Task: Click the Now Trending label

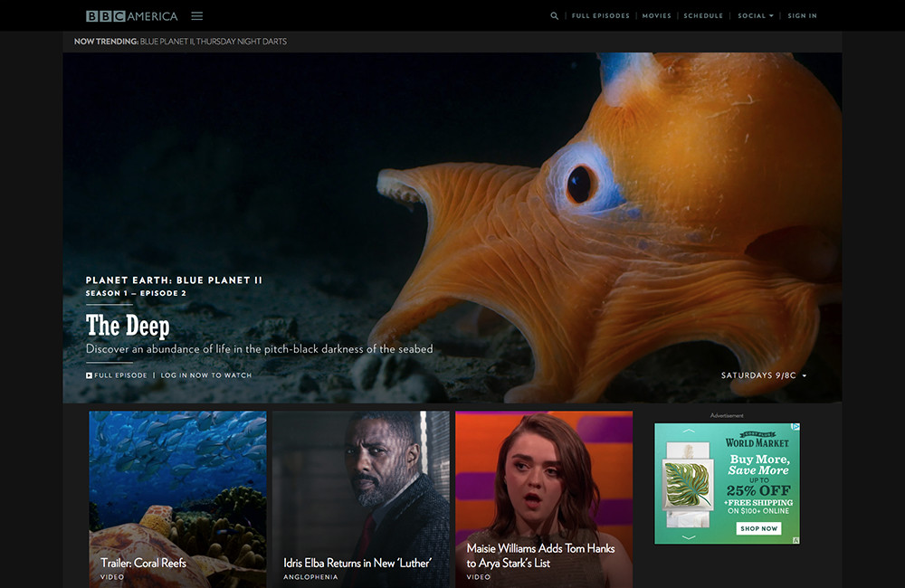Action: point(106,42)
